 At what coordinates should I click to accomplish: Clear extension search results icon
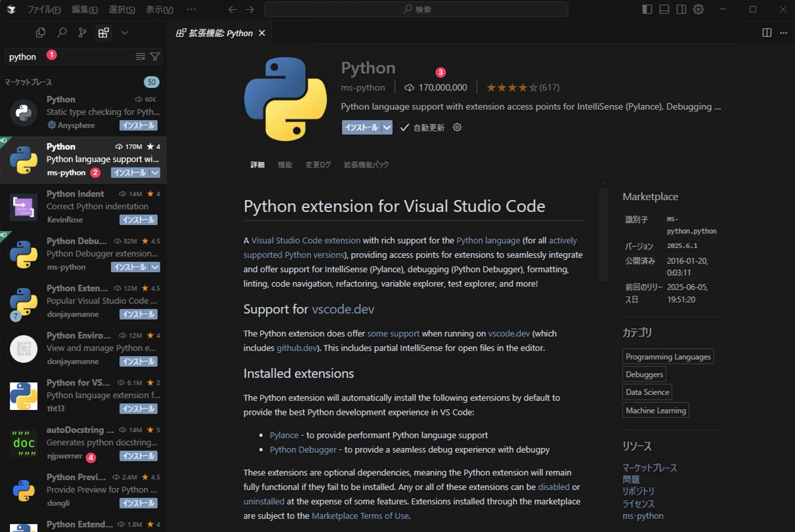point(140,56)
